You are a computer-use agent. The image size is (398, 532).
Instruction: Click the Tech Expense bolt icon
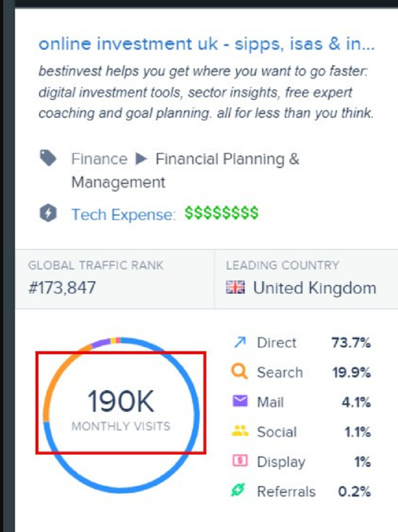48,213
